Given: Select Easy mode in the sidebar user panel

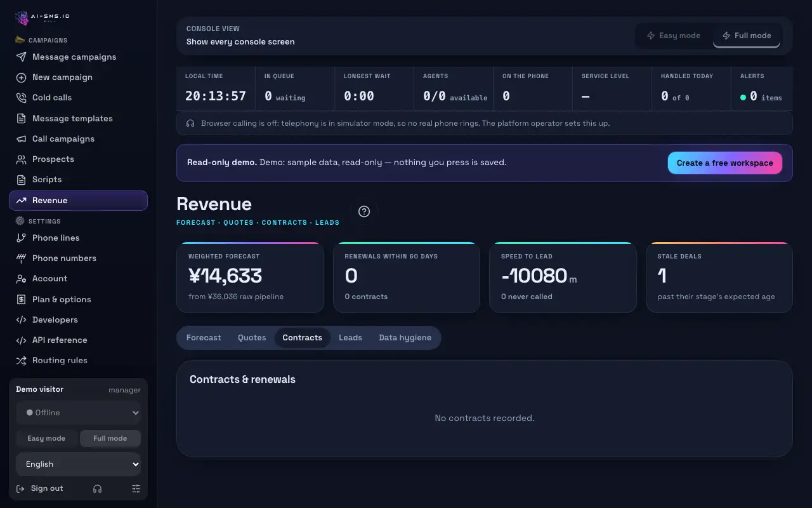Looking at the screenshot, I should tap(46, 438).
